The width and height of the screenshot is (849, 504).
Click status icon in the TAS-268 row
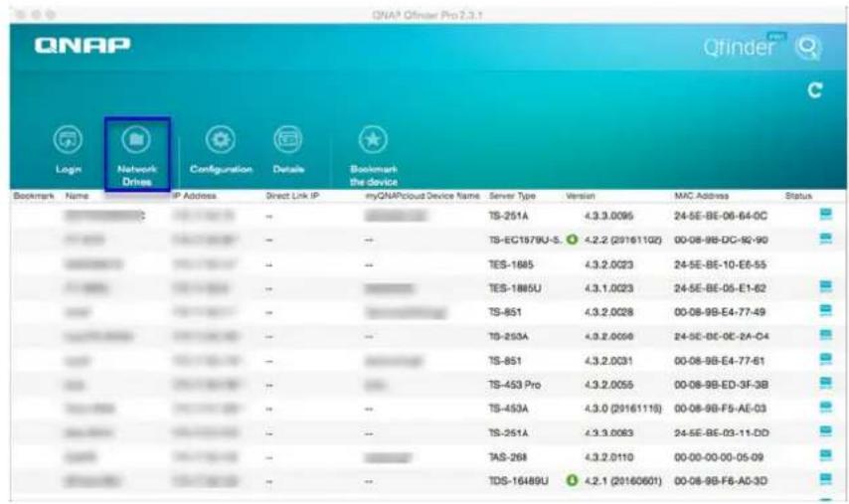click(825, 455)
